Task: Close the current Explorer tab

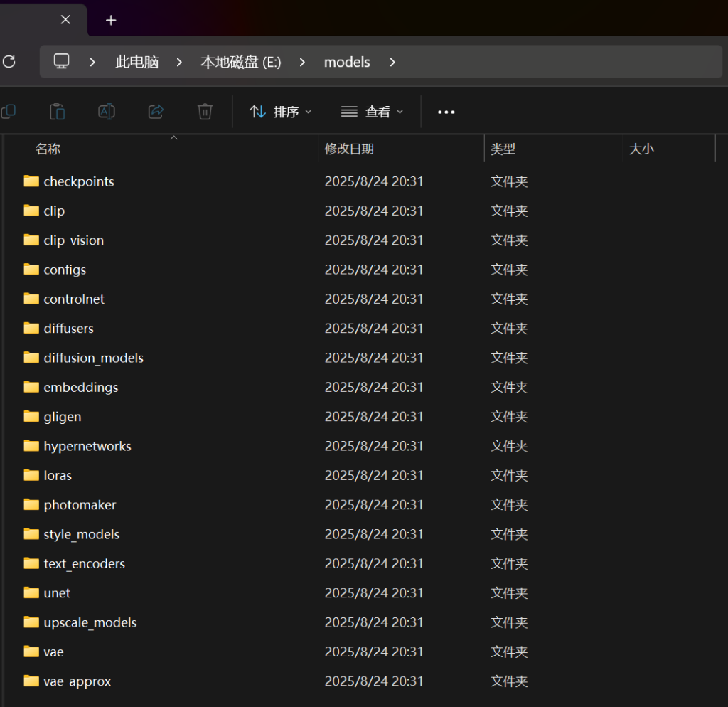Action: click(x=65, y=20)
